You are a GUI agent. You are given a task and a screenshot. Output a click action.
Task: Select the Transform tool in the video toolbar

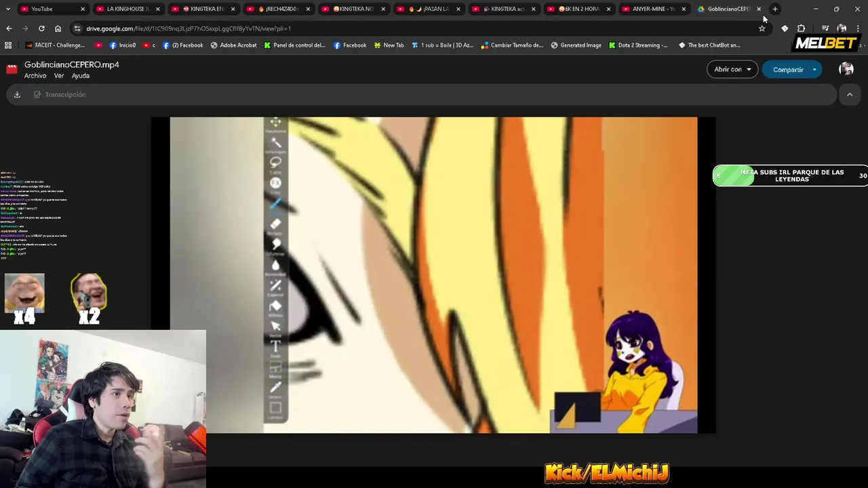275,124
